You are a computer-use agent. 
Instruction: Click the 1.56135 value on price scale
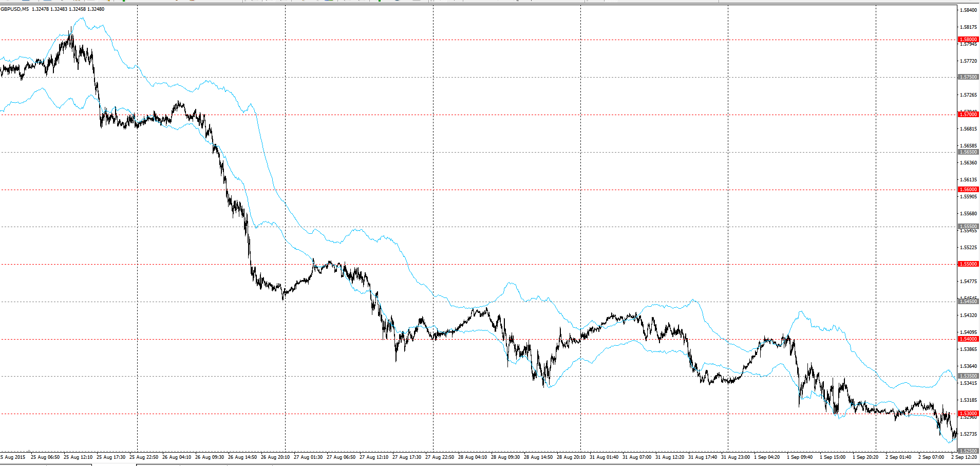[x=969, y=180]
